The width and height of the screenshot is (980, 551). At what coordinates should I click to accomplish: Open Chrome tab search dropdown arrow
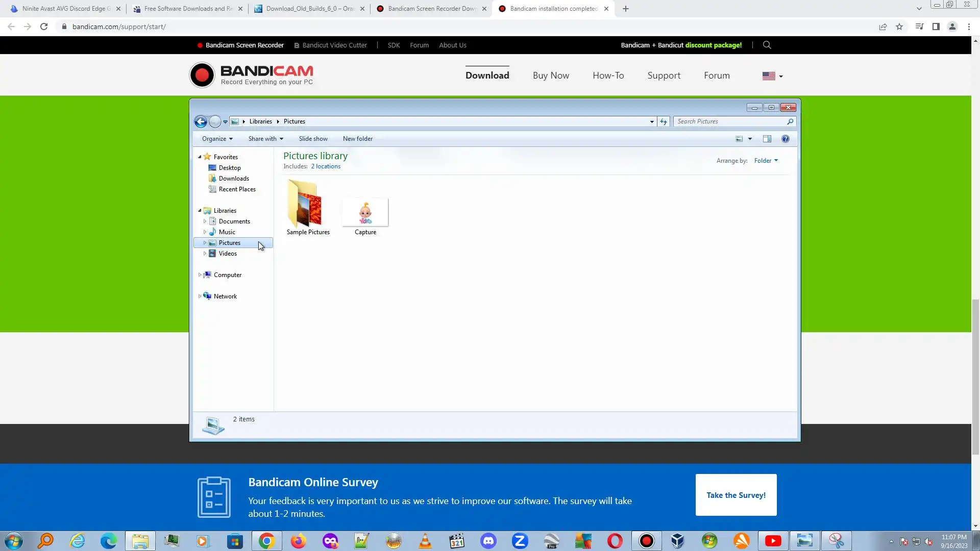click(919, 9)
